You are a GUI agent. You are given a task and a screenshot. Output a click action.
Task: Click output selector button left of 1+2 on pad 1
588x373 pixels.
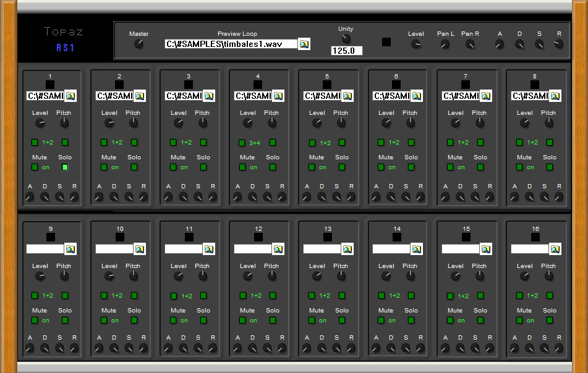point(35,142)
